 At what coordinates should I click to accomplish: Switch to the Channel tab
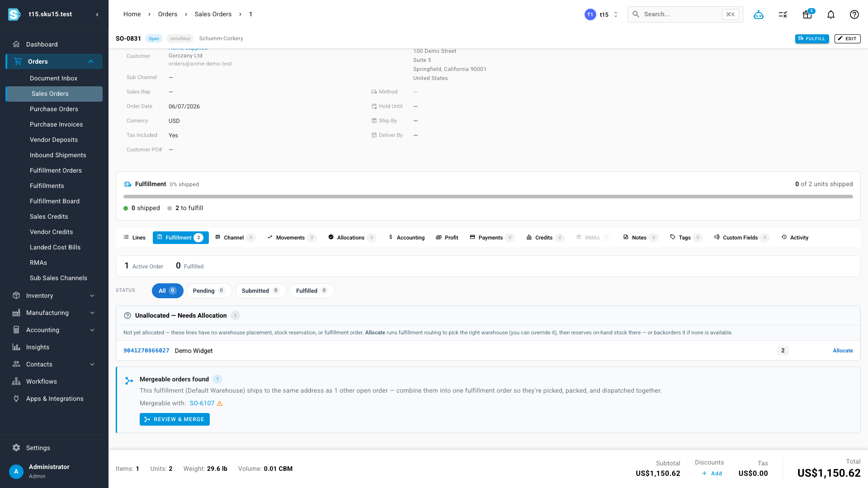click(235, 238)
